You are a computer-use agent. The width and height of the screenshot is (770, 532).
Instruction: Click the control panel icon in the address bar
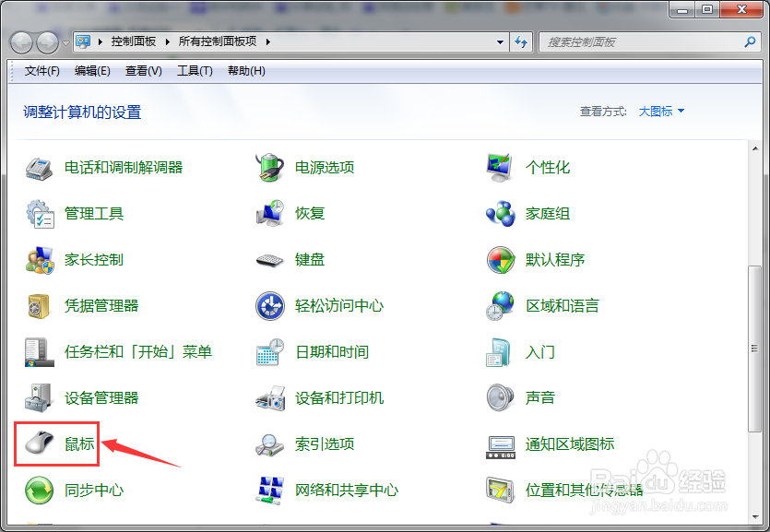[x=84, y=41]
